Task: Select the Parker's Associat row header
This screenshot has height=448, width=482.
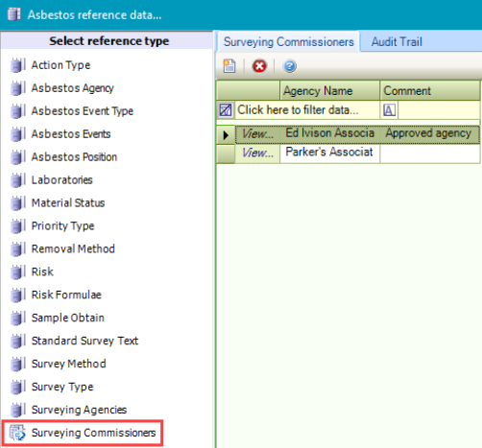Action: tap(226, 153)
